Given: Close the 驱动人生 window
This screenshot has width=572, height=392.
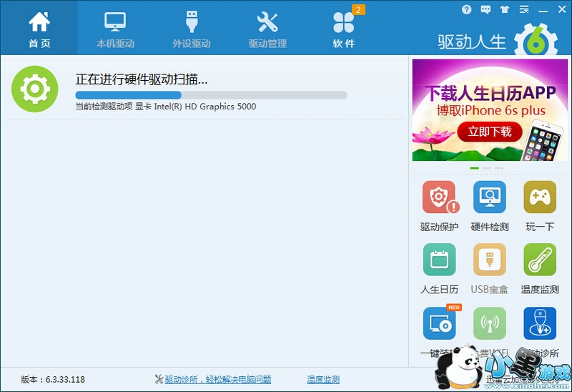Looking at the screenshot, I should tap(562, 9).
